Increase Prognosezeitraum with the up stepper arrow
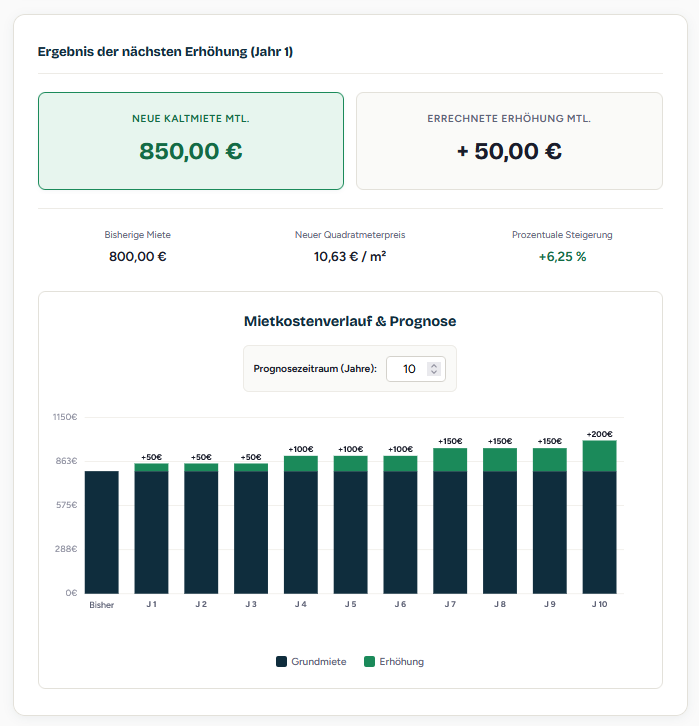 click(x=433, y=365)
